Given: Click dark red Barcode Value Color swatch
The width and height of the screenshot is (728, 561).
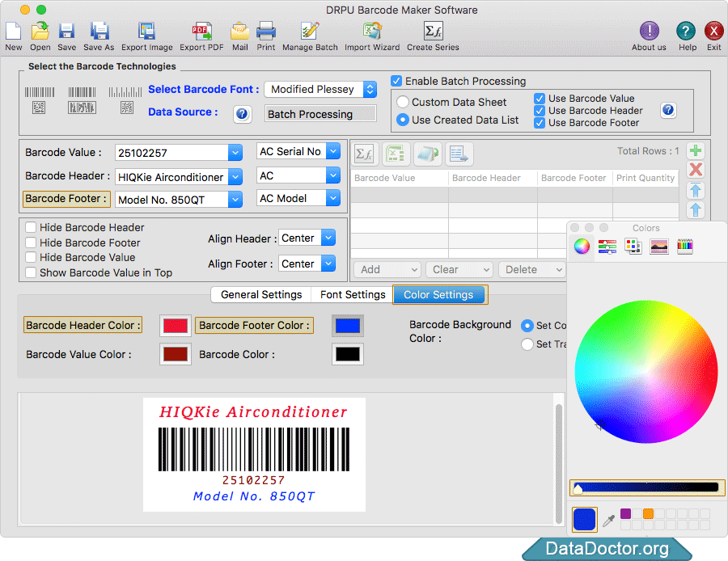Looking at the screenshot, I should coord(176,355).
